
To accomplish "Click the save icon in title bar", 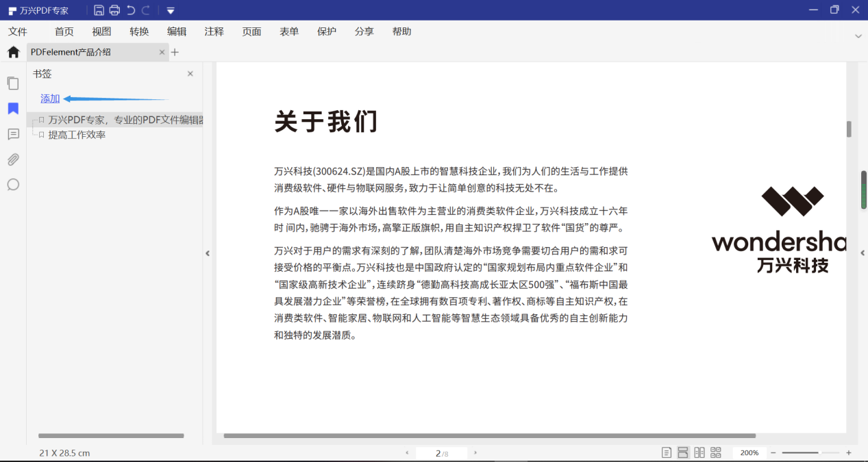I will point(99,10).
